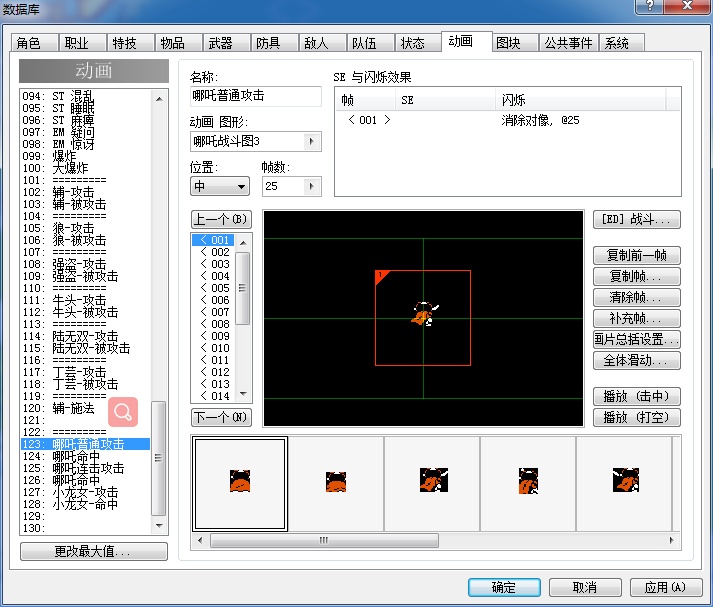Viewport: 713px width, 607px height.
Task: Switch to the 系统 tab
Action: pyautogui.click(x=622, y=43)
